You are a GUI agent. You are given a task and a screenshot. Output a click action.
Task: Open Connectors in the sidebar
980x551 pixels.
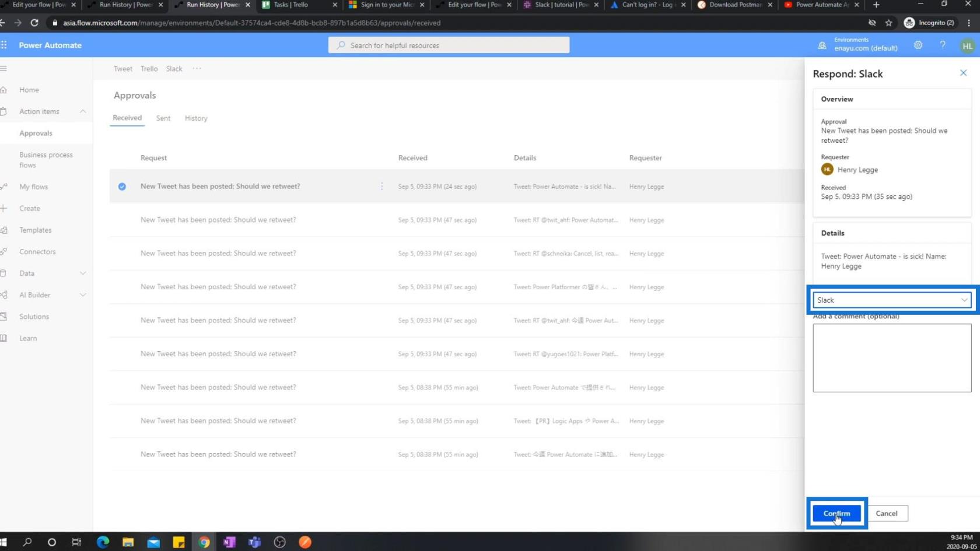tap(37, 251)
